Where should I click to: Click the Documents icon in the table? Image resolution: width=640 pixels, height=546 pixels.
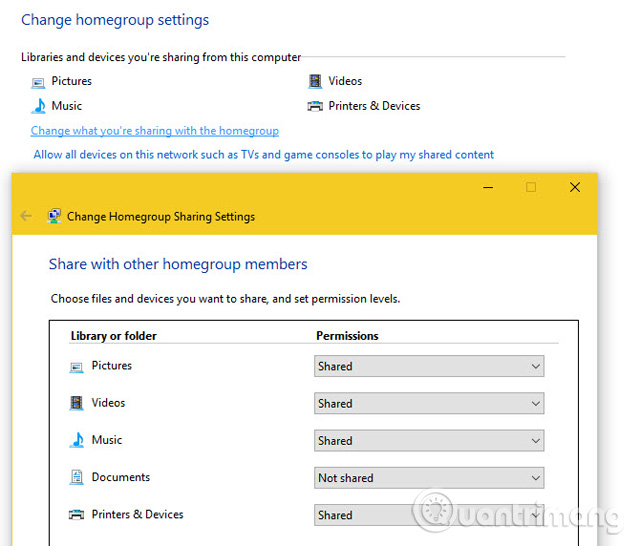pyautogui.click(x=76, y=477)
